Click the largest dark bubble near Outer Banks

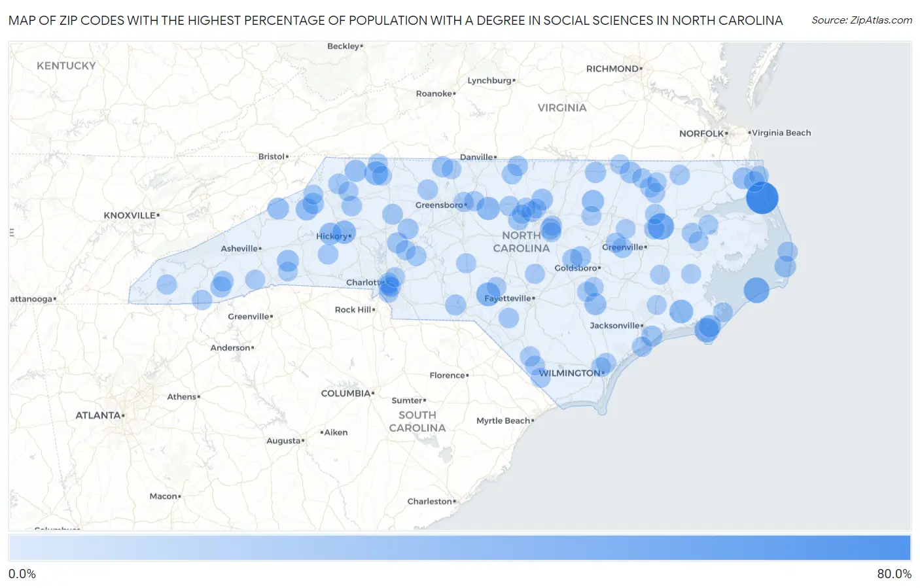(x=762, y=198)
